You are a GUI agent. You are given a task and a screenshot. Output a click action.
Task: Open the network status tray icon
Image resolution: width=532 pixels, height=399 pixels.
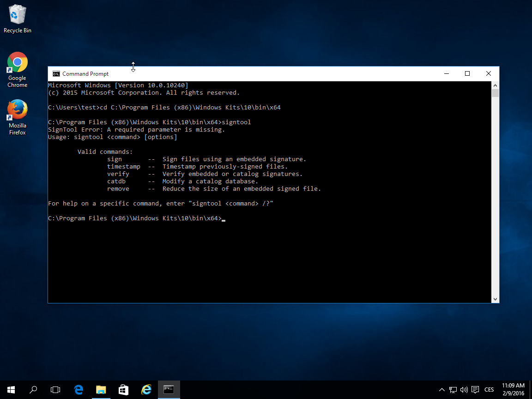coord(453,390)
